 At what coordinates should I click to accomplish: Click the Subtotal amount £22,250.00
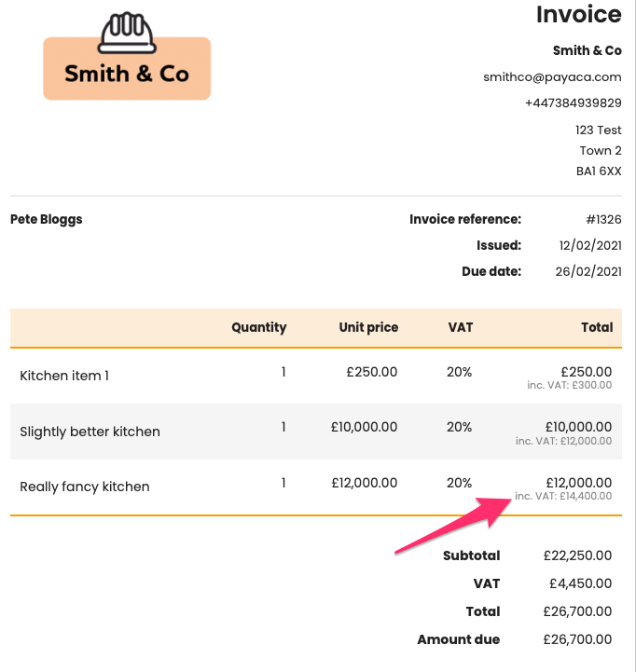coord(577,555)
